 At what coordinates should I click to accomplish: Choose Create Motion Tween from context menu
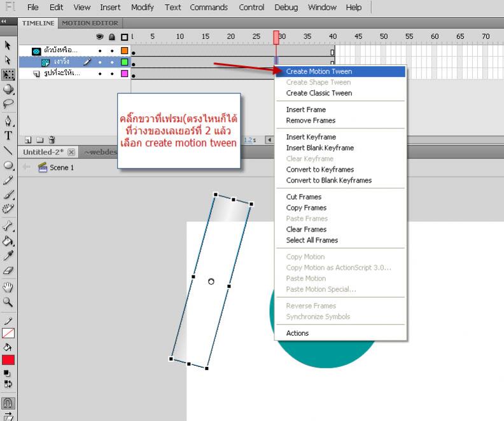pos(340,71)
